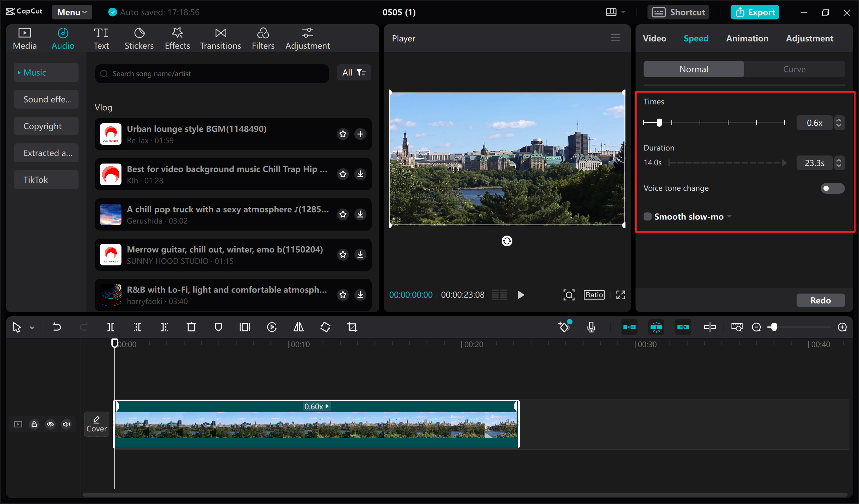Click the Times speed slider handle

pos(659,123)
